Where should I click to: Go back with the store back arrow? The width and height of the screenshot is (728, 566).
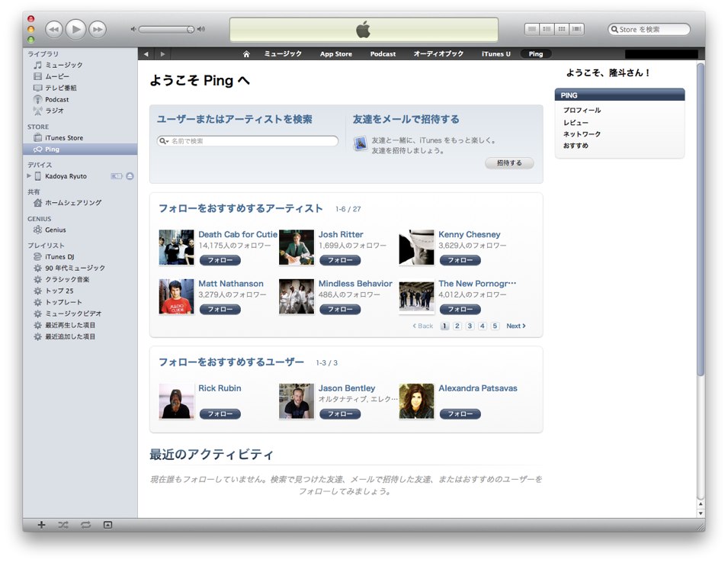coord(146,54)
